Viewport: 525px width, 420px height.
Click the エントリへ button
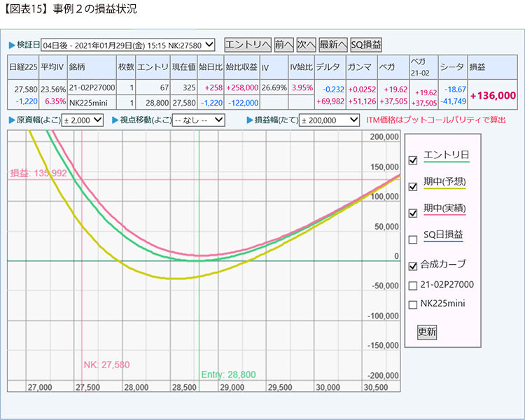(247, 44)
